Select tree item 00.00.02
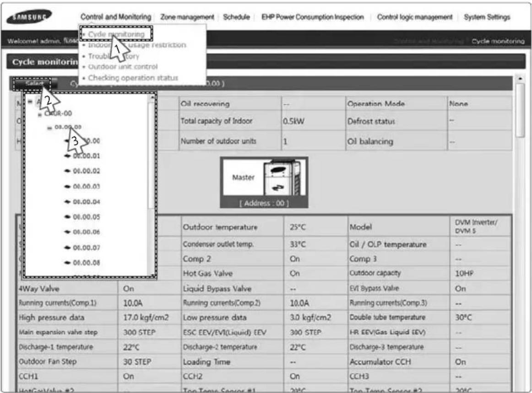 [x=87, y=171]
